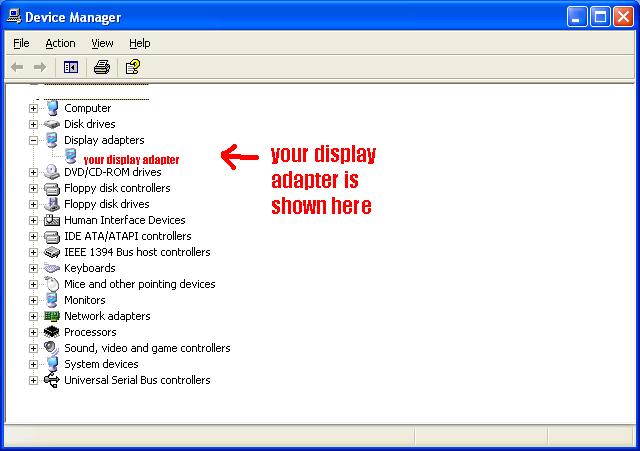Click the Device Manager title bar icon
640x451 pixels.
(x=14, y=16)
